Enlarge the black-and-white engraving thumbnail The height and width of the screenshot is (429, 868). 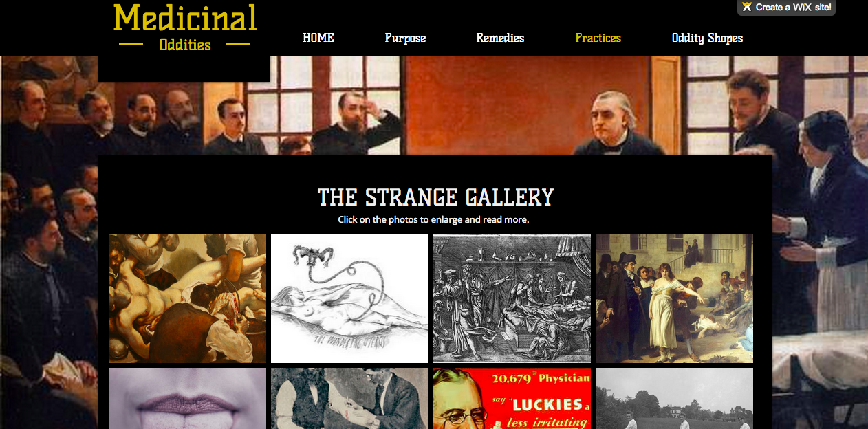click(512, 298)
